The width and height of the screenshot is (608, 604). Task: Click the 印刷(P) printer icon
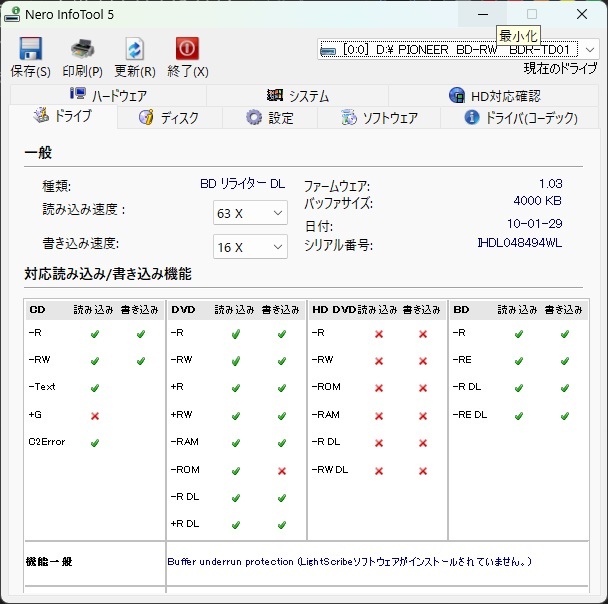click(x=83, y=49)
